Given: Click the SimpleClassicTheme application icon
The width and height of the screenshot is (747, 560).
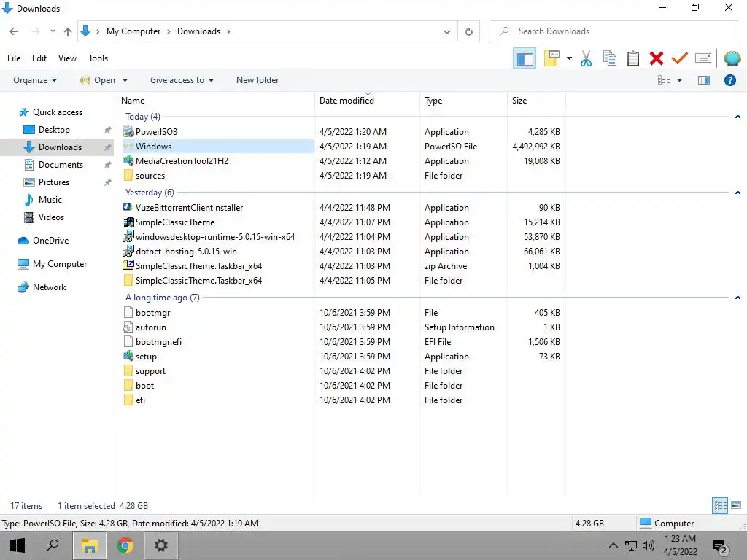Looking at the screenshot, I should [128, 222].
